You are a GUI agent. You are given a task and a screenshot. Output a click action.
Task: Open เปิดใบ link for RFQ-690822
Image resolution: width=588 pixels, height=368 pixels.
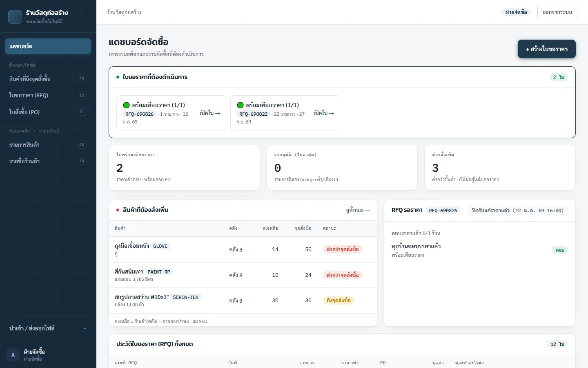(324, 113)
